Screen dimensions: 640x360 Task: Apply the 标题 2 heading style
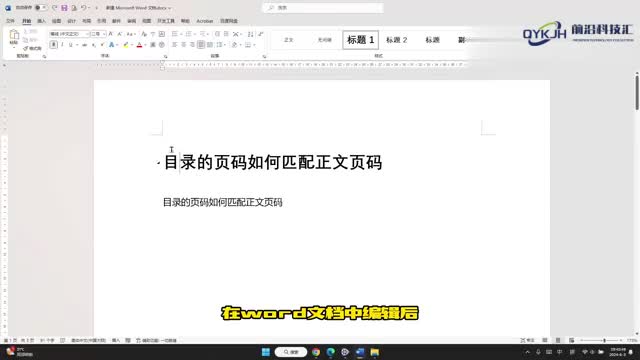pyautogui.click(x=396, y=40)
